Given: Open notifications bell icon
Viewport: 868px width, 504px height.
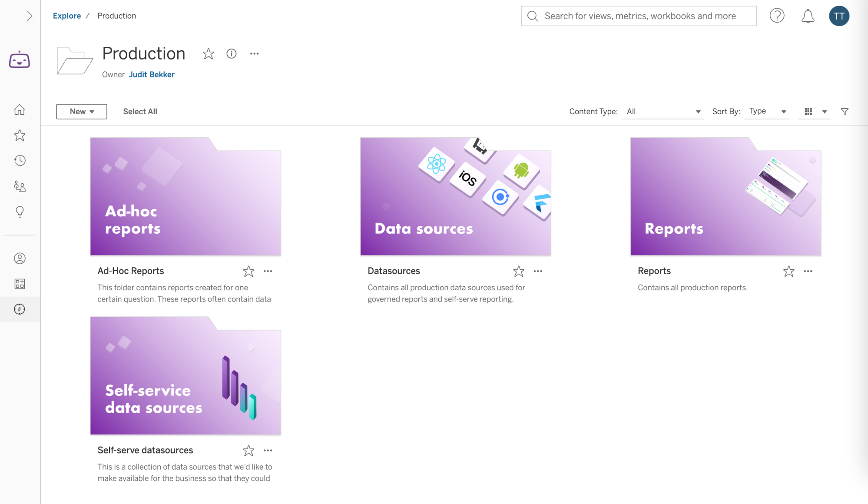Looking at the screenshot, I should pyautogui.click(x=808, y=16).
